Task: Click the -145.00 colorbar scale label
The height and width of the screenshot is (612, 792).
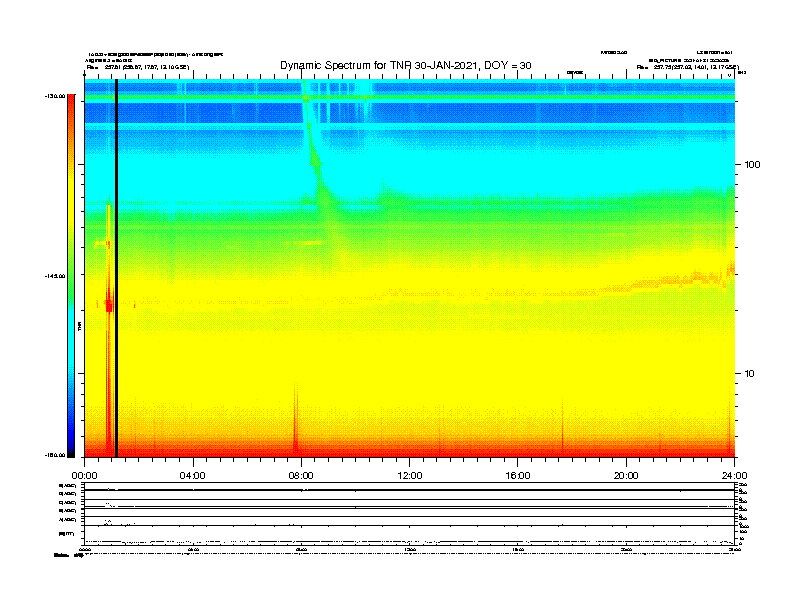Action: (55, 276)
